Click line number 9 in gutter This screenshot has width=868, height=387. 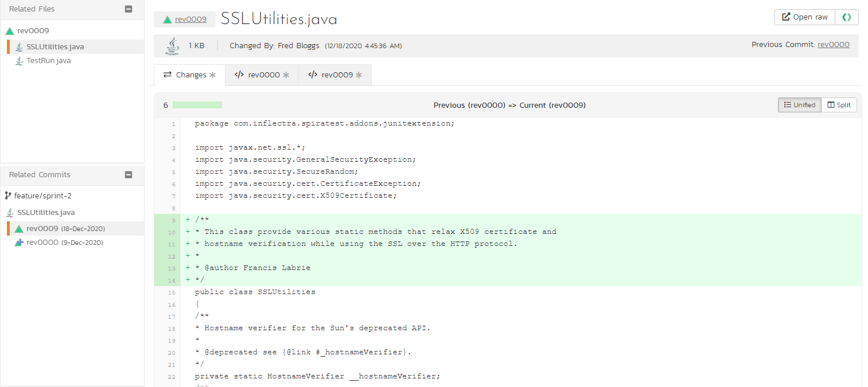coord(173,220)
